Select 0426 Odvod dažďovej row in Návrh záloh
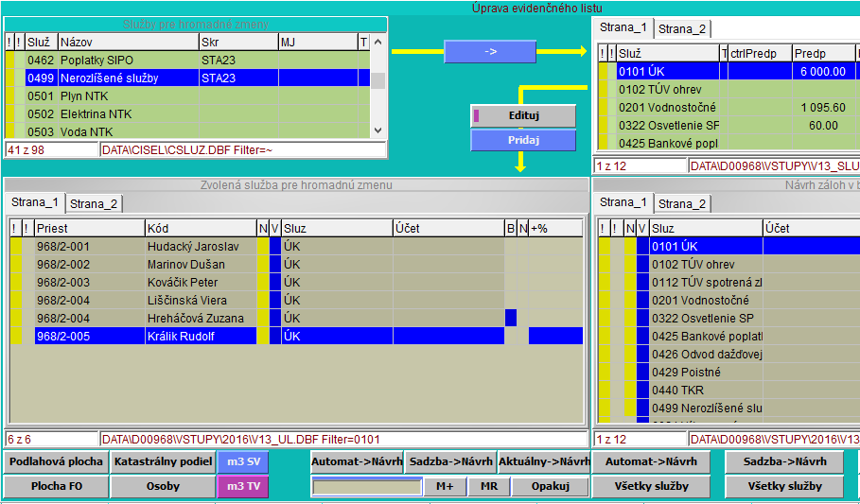The height and width of the screenshot is (504, 860). pyautogui.click(x=728, y=355)
